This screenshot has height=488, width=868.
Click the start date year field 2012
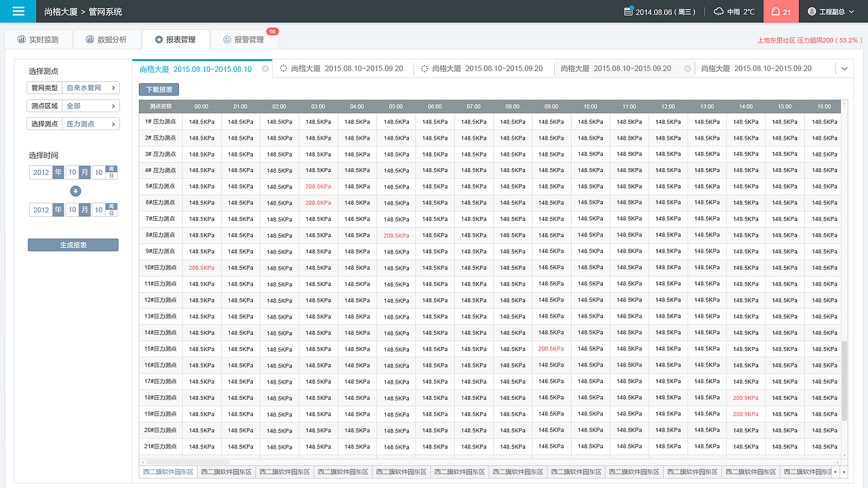tap(41, 172)
